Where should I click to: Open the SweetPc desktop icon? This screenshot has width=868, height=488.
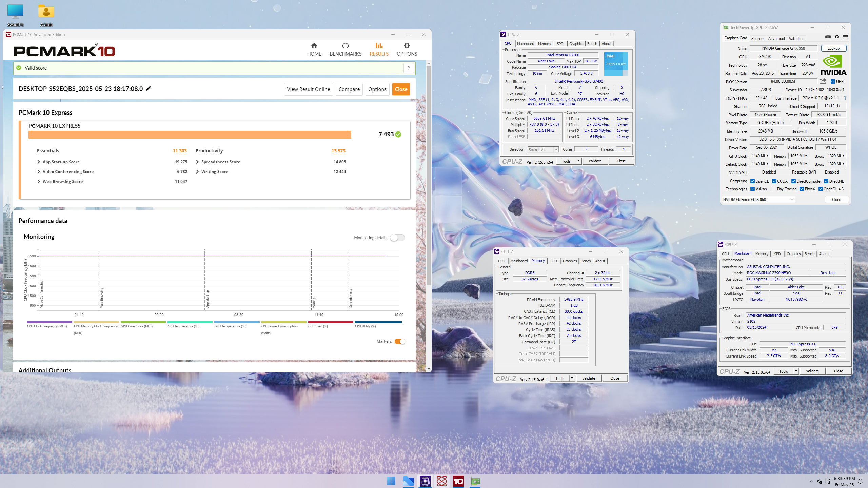tap(16, 15)
